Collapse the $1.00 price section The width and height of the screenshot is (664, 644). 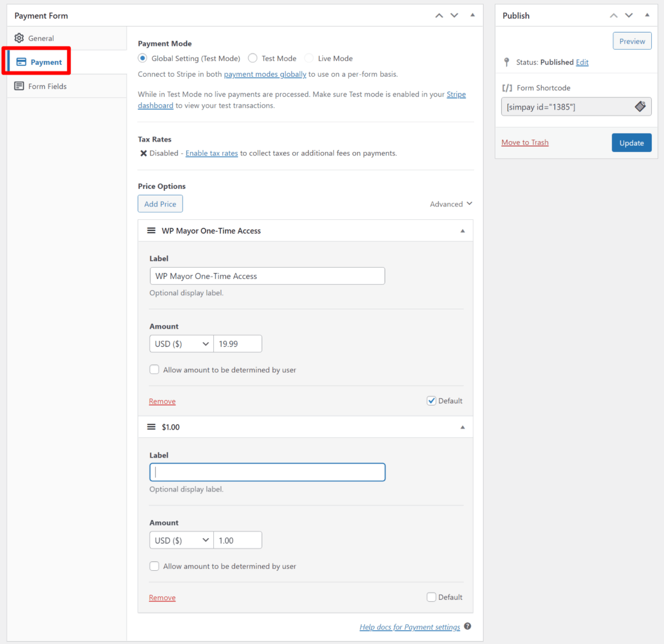pyautogui.click(x=462, y=427)
